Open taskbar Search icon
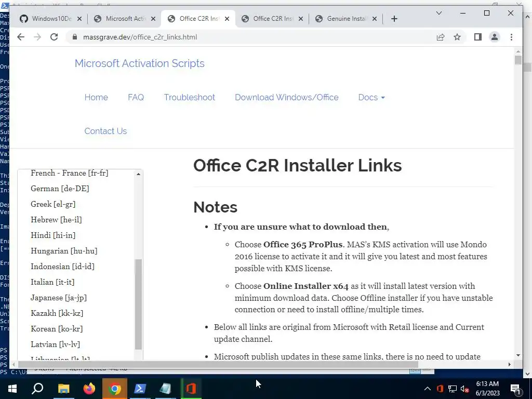The height and width of the screenshot is (399, 532). 37,389
